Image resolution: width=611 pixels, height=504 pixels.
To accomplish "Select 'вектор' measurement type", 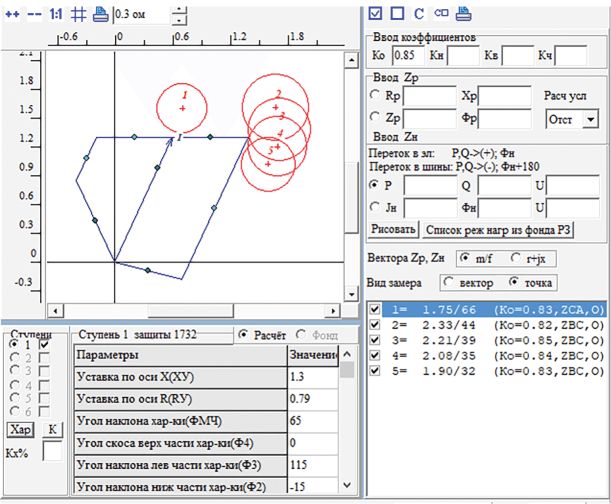I will pyautogui.click(x=449, y=282).
